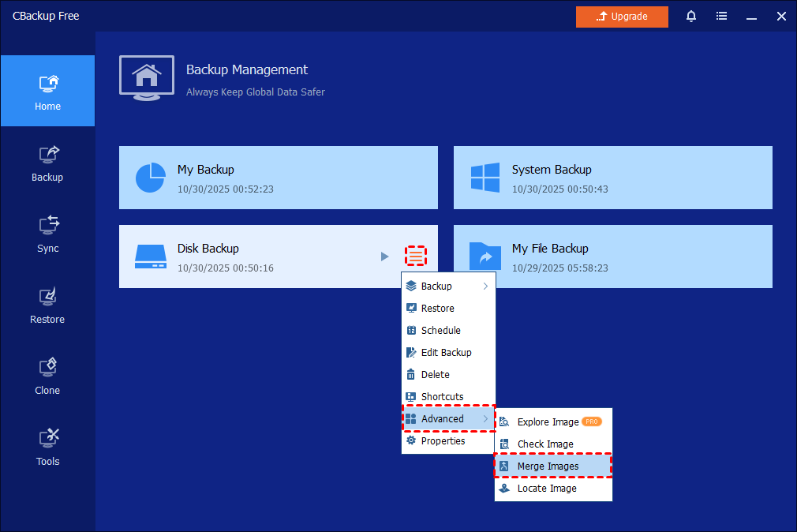Screen dimensions: 797x532
Task: Go to Backup in the sidebar
Action: [47, 163]
